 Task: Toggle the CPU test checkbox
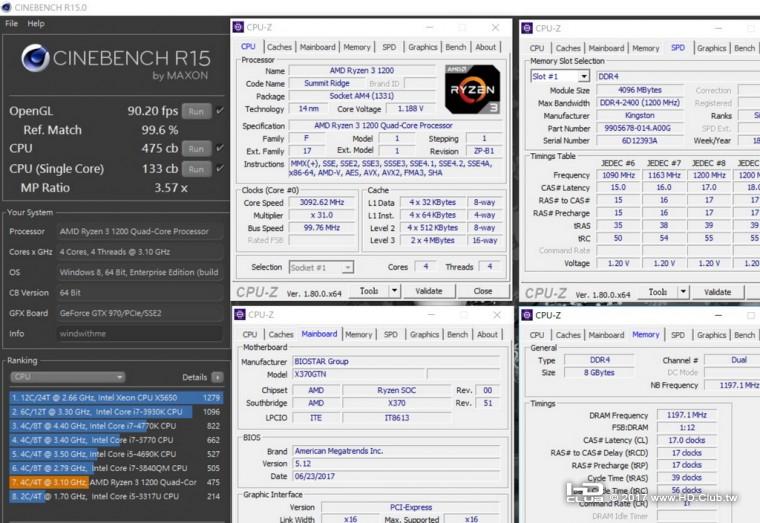pyautogui.click(x=220, y=148)
